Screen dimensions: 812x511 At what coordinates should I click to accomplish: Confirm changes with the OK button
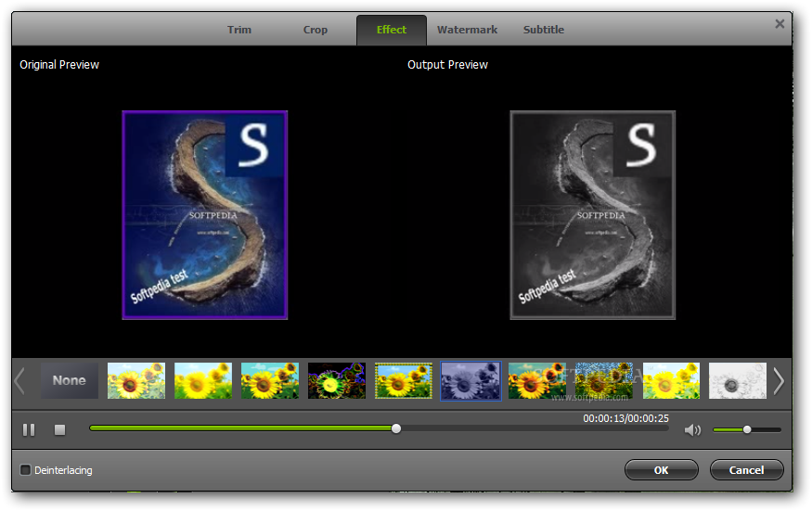coord(662,470)
